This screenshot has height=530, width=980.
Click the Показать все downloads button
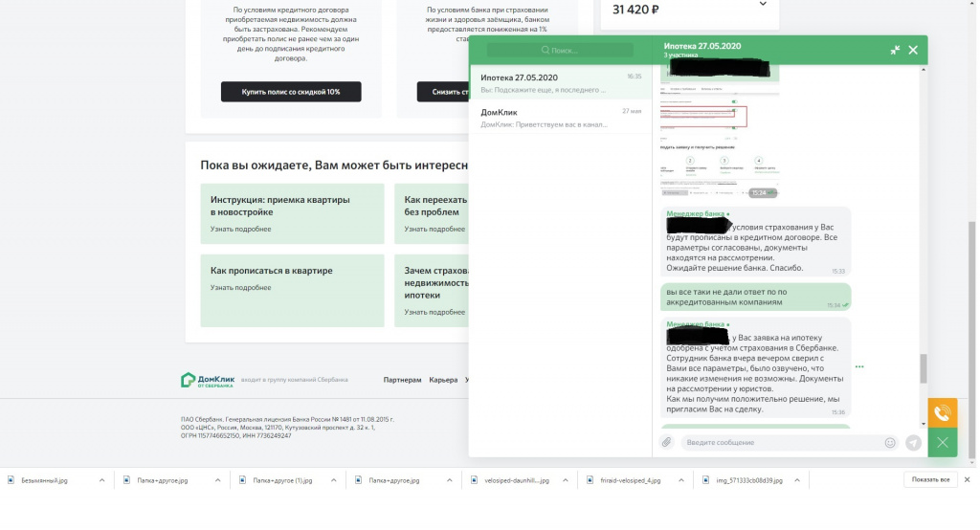(930, 479)
